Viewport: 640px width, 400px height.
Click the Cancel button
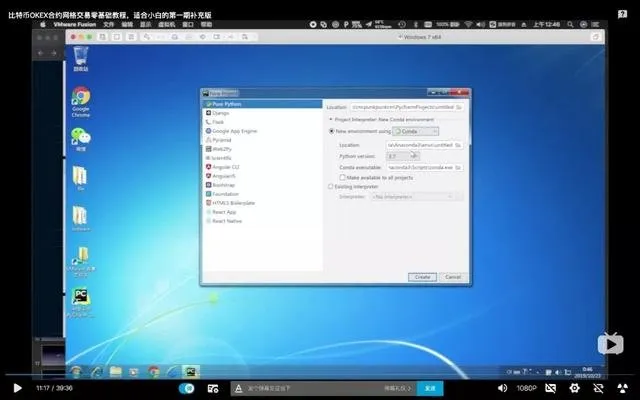pos(453,277)
